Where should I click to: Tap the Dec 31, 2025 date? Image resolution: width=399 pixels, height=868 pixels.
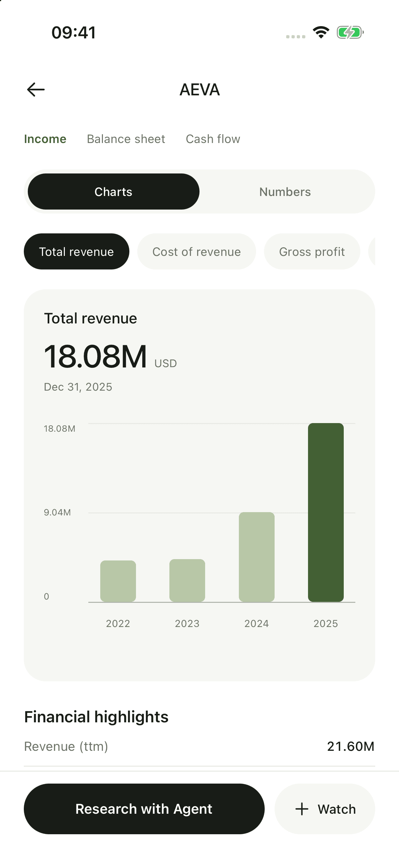(78, 387)
